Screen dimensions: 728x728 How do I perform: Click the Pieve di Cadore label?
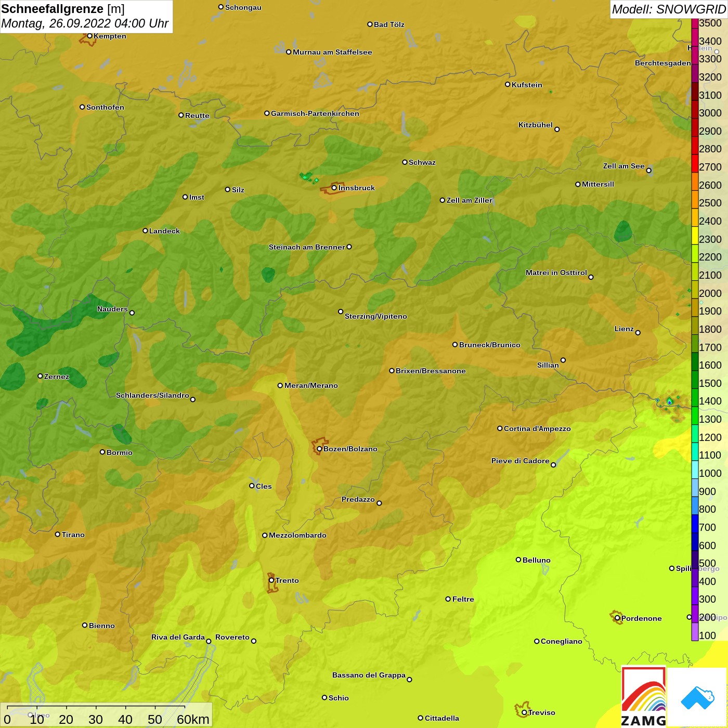[x=521, y=461]
